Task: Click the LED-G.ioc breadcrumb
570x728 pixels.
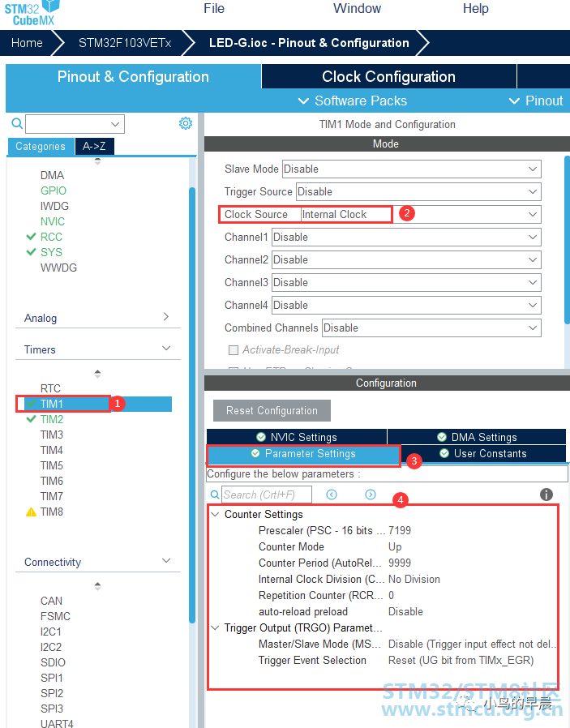Action: (x=309, y=43)
